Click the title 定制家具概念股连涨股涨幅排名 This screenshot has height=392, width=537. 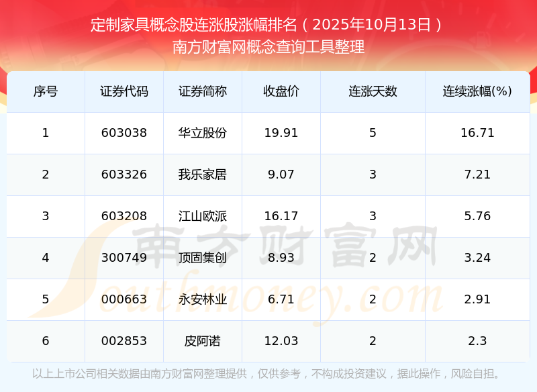coord(193,26)
